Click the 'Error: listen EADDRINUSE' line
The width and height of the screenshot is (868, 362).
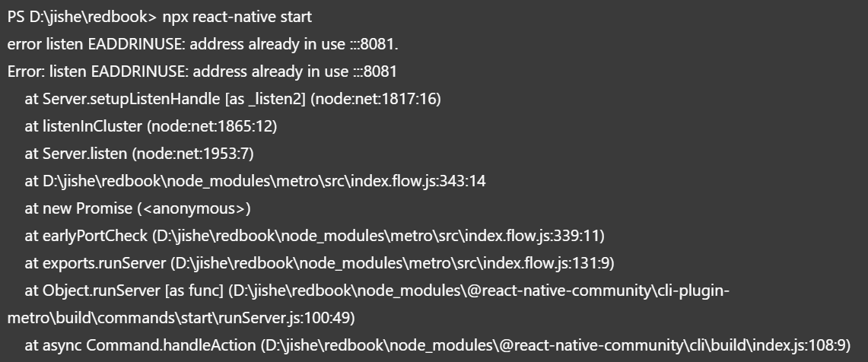tap(202, 71)
